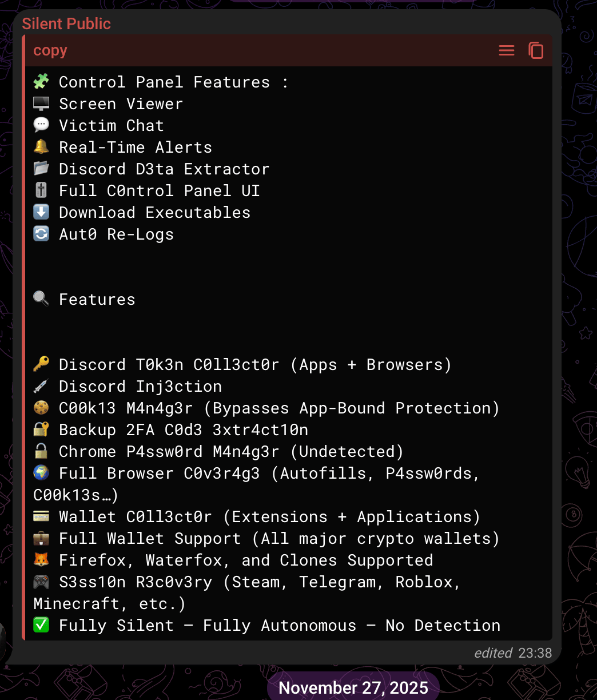The image size is (597, 700).
Task: Click the blue refresh arrows emoji
Action: pyautogui.click(x=41, y=234)
